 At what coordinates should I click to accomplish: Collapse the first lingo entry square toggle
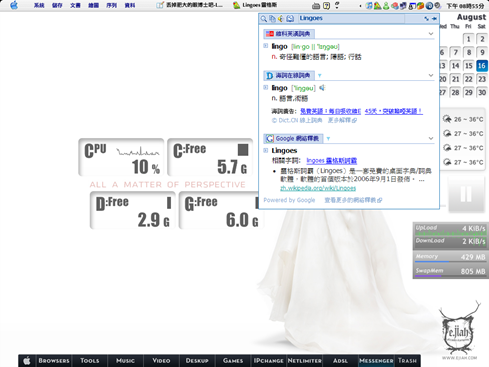[x=266, y=46]
